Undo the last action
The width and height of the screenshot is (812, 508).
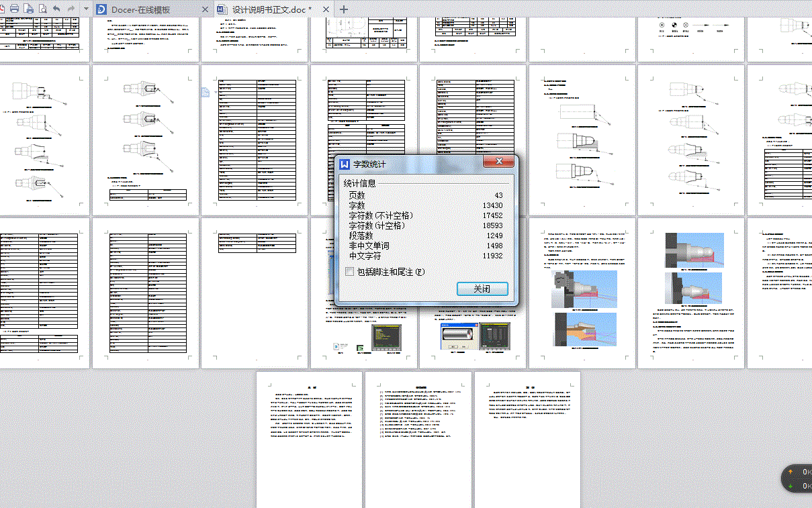click(56, 9)
